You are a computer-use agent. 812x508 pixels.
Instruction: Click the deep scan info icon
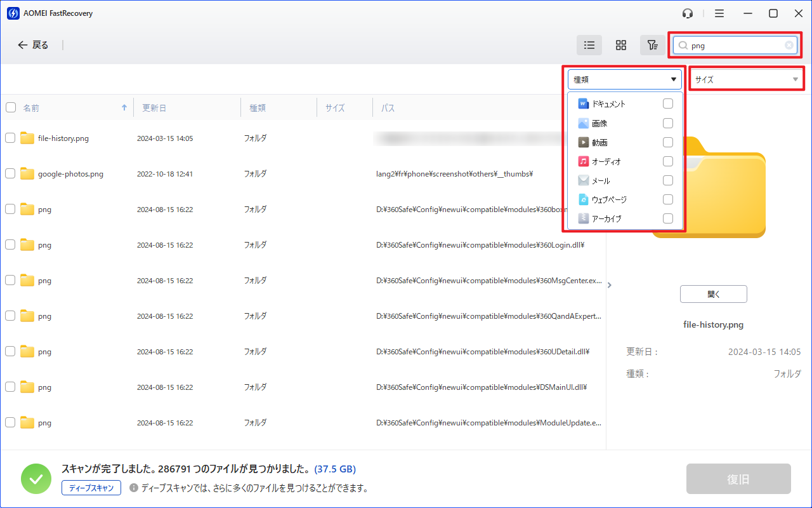pos(134,488)
